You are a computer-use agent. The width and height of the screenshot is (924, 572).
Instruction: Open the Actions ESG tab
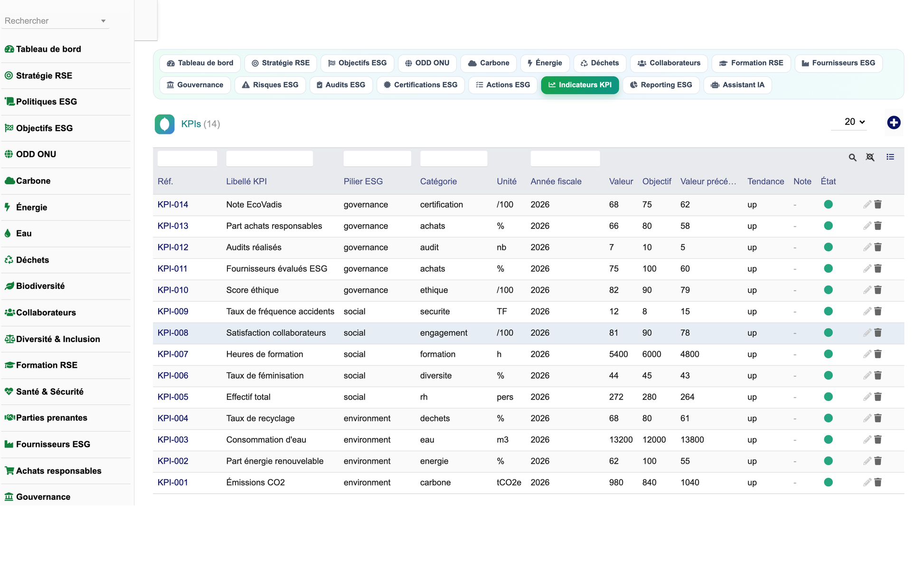[503, 85]
